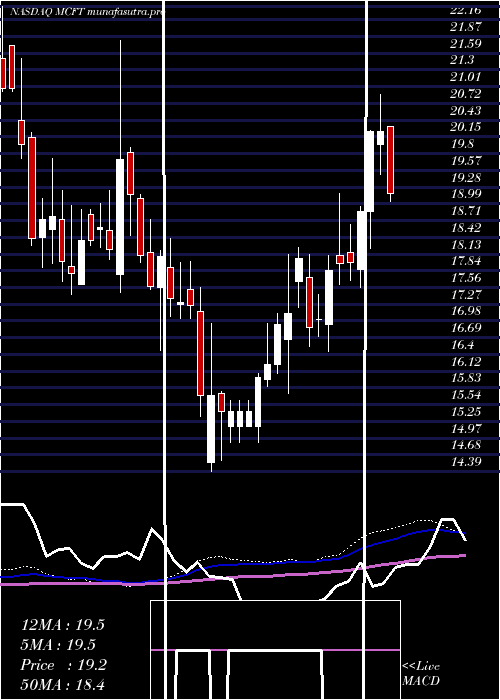Click the 17.84 price axis label
Image resolution: width=500 pixels, height=700 pixels.
click(x=466, y=261)
